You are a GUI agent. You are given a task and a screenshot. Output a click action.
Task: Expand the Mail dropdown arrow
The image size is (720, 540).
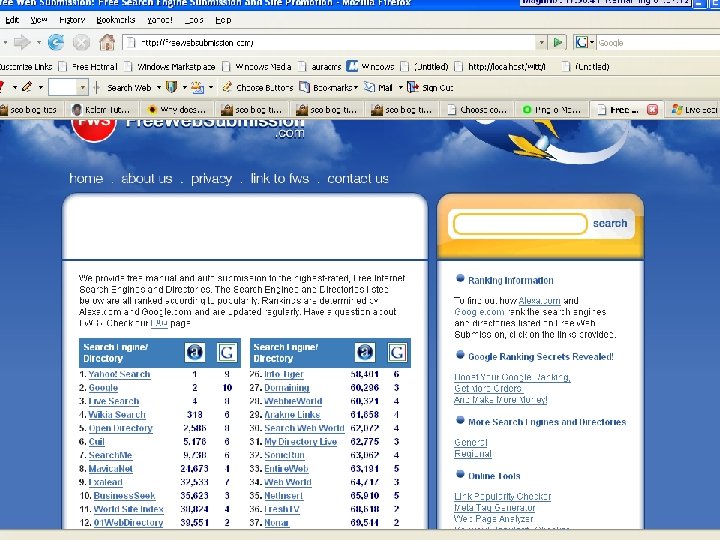(400, 87)
